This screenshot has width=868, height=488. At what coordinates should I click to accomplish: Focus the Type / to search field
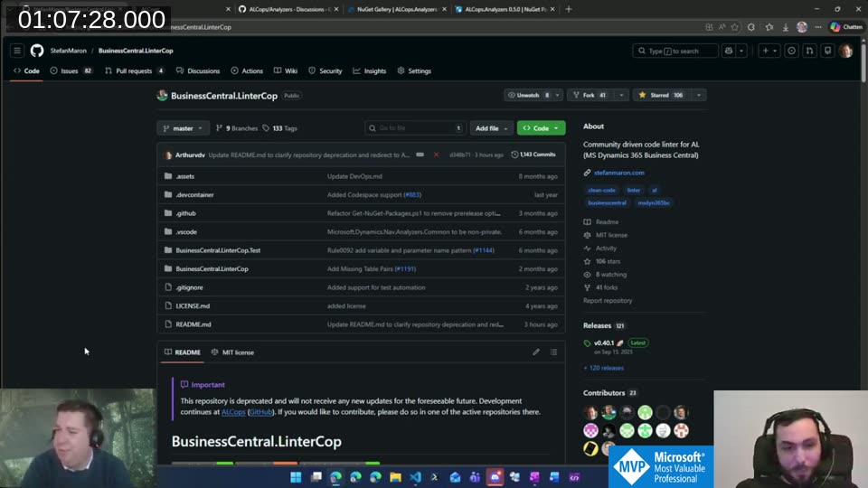675,51
